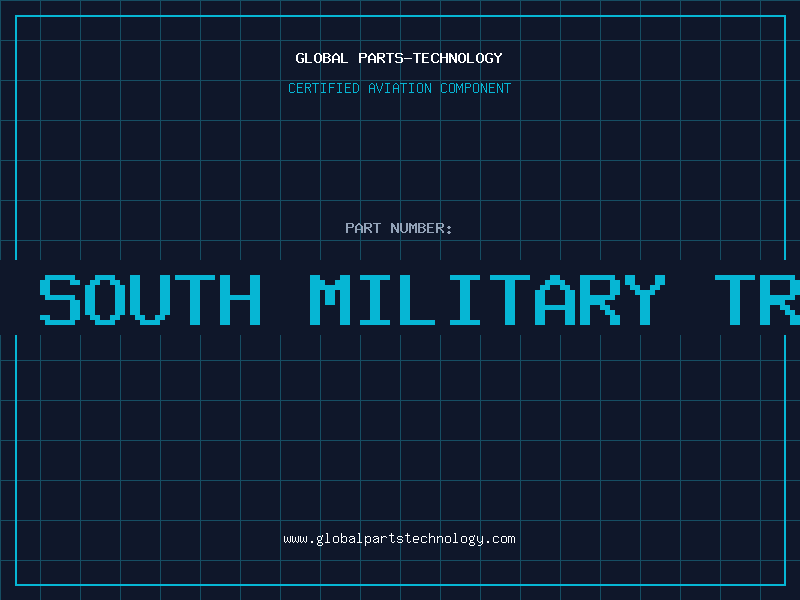Image resolution: width=800 pixels, height=600 pixels.
Task: Click the large word SOUTH in banner
Action: click(151, 299)
